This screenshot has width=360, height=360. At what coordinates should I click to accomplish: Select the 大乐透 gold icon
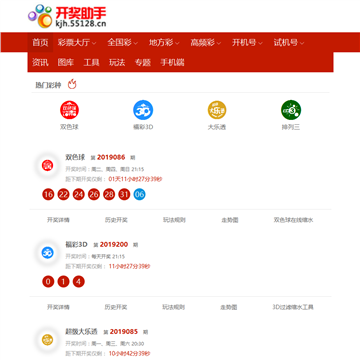point(217,110)
